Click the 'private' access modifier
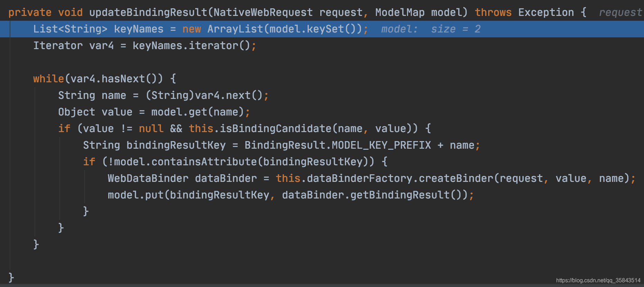 coord(30,12)
